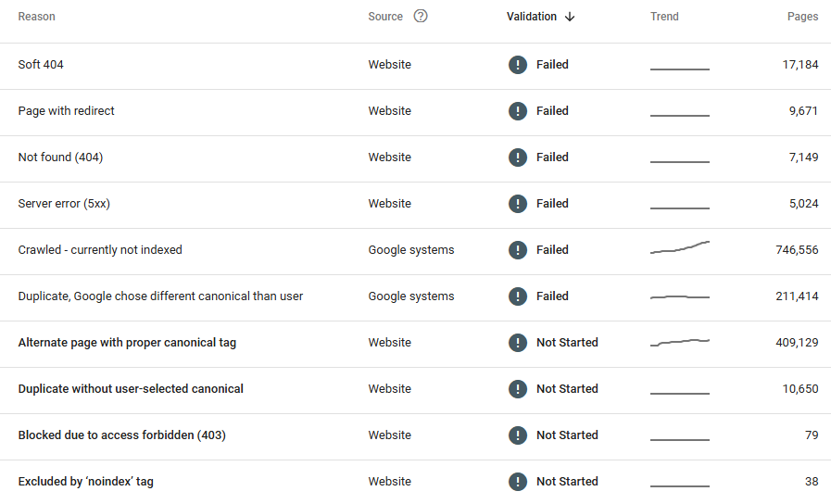
Task: Click Not Started icon for 403 forbidden row
Action: (517, 435)
